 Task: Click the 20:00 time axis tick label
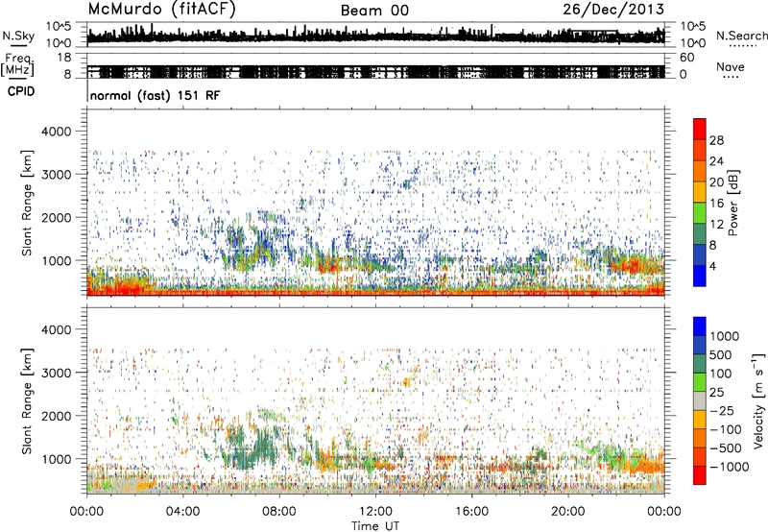[568, 512]
